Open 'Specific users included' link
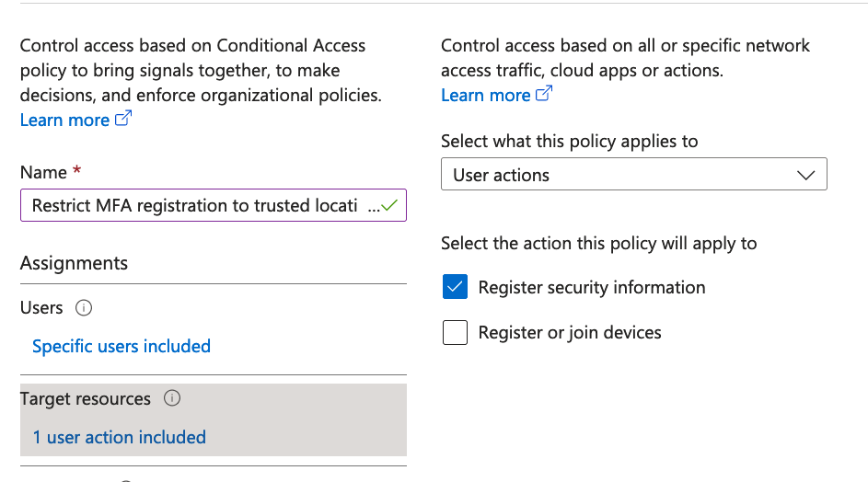This screenshot has height=482, width=868. 122,346
